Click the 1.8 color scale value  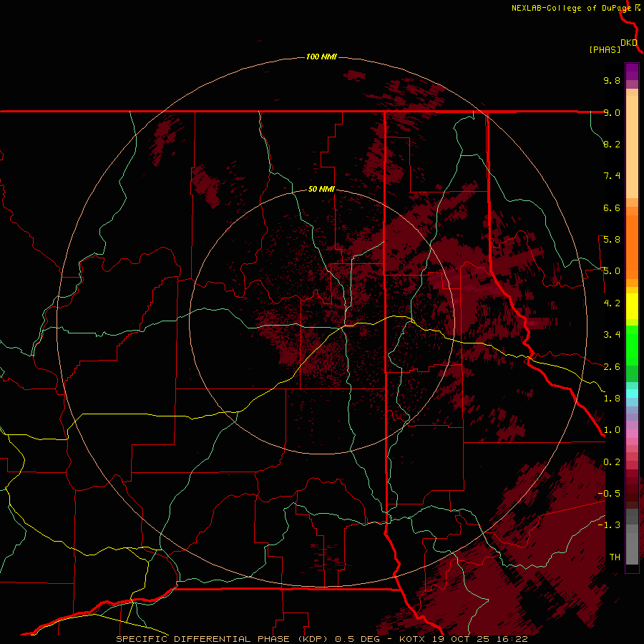(612, 399)
